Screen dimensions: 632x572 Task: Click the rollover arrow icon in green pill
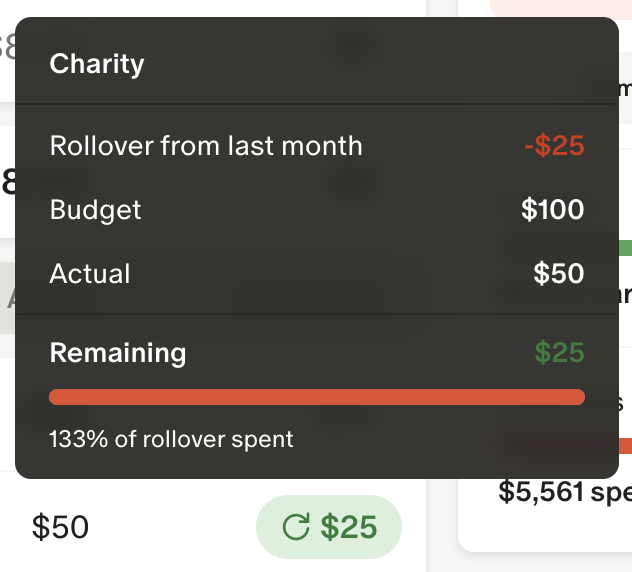tap(296, 527)
